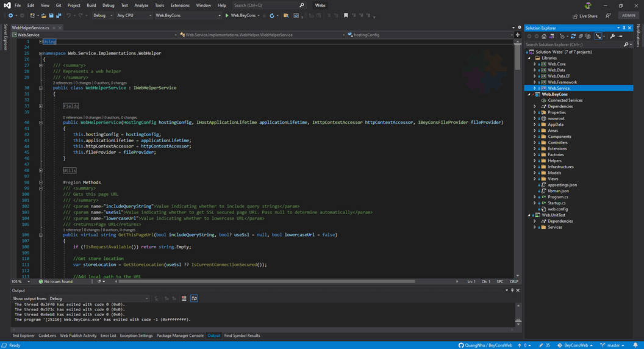Click the Live Share button
Viewport: 644px width, 349px height.
point(585,16)
